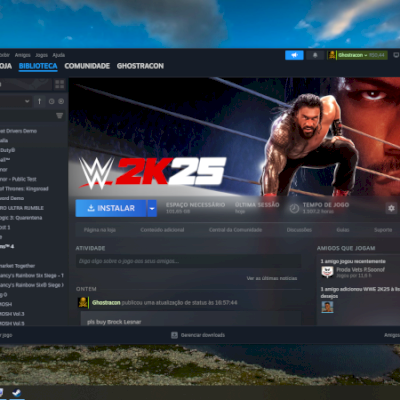Open the Discussões link
The height and width of the screenshot is (400, 400).
tap(299, 230)
